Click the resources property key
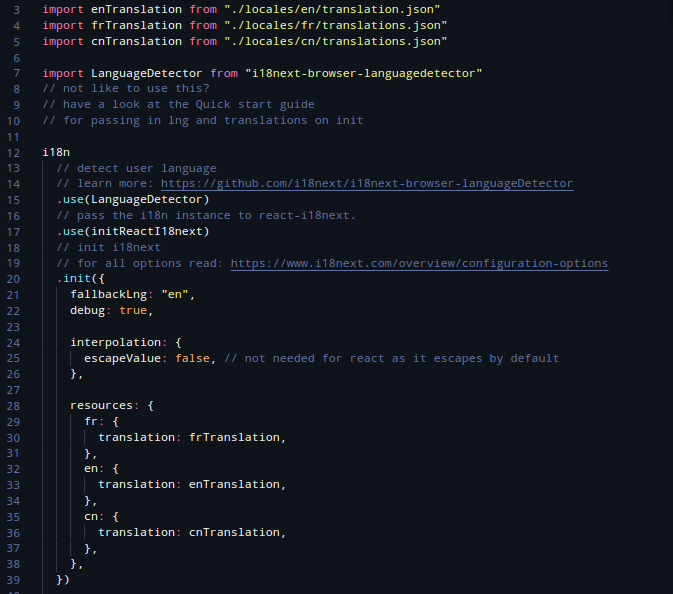The image size is (673, 594). tap(102, 406)
